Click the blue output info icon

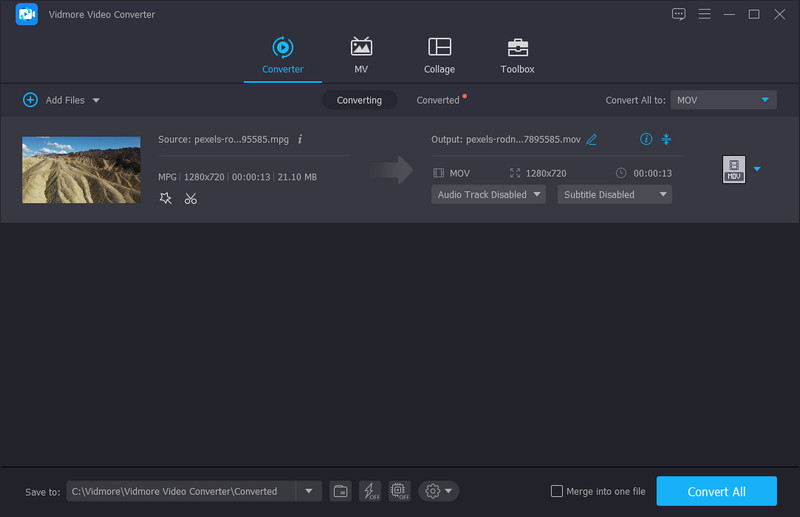[645, 139]
